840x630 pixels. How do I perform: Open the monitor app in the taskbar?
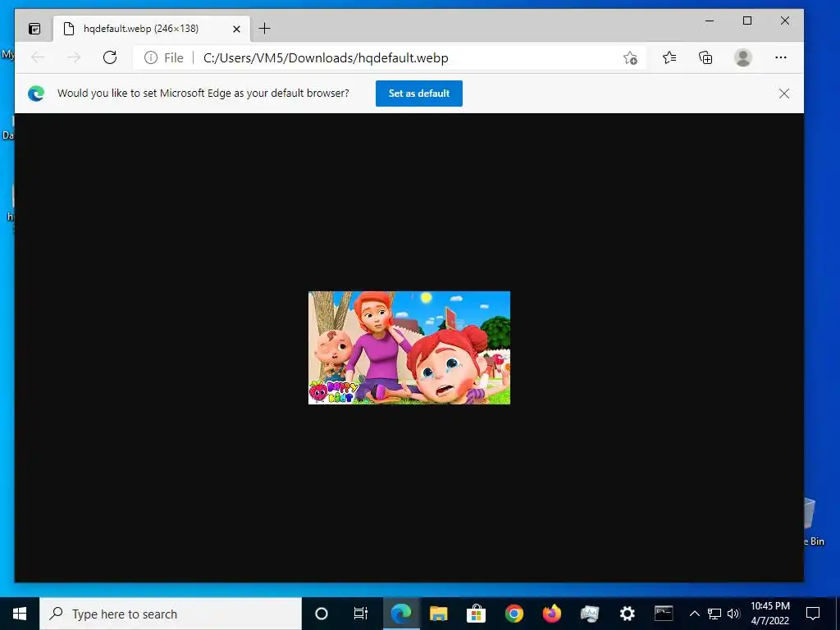pyautogui.click(x=589, y=614)
